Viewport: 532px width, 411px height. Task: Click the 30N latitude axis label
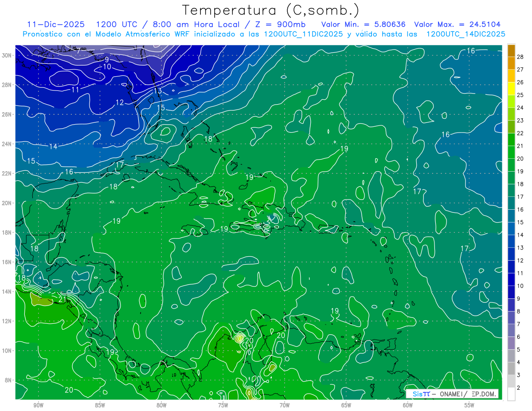click(7, 55)
